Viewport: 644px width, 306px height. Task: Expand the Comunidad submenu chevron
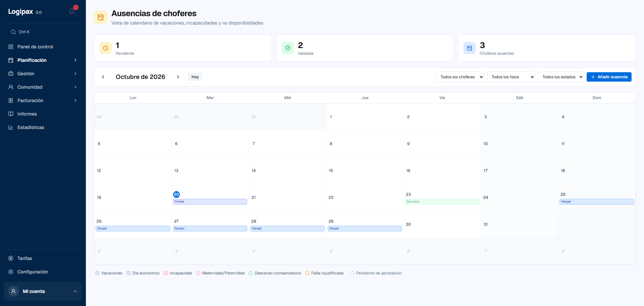point(75,87)
